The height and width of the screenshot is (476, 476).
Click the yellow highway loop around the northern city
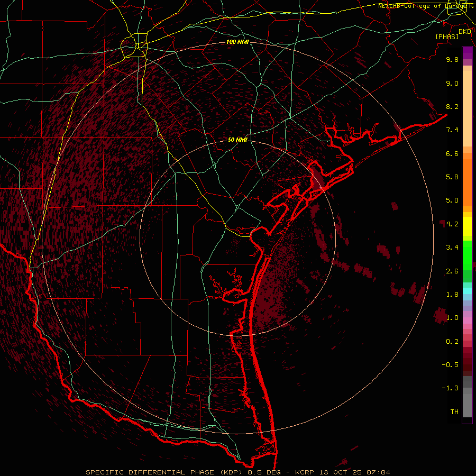(134, 47)
